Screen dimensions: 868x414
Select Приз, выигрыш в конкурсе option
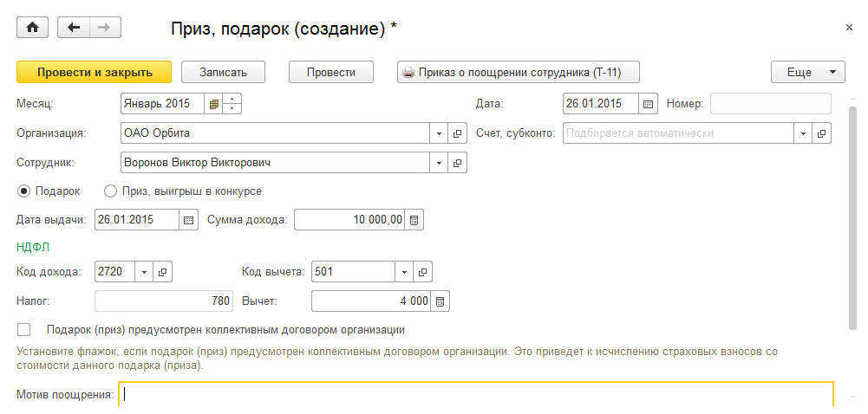click(x=110, y=191)
